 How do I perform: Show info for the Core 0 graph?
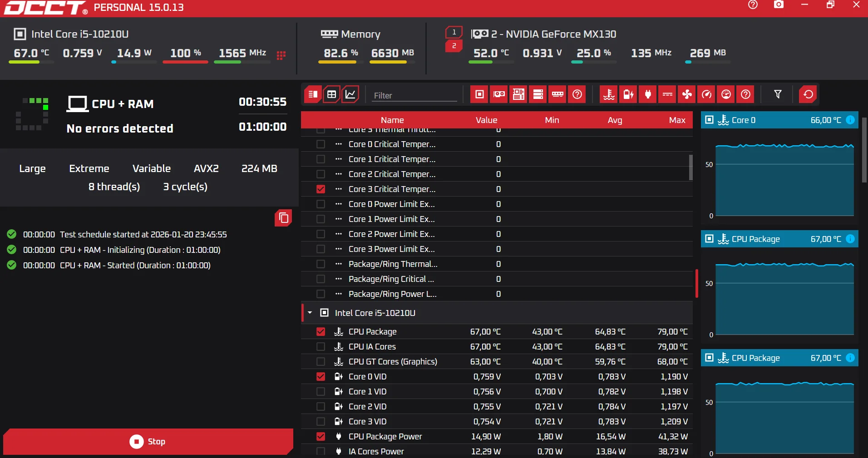pos(850,120)
